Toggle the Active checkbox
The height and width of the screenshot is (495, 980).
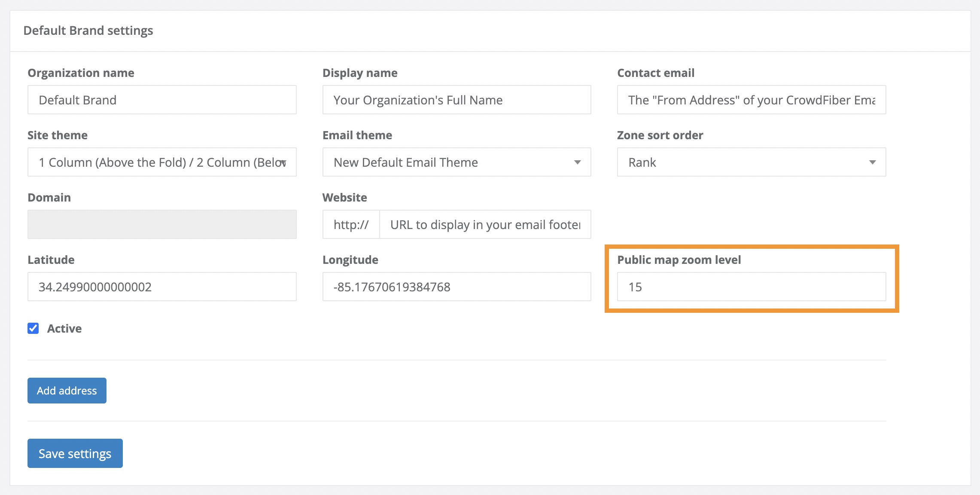coord(33,328)
